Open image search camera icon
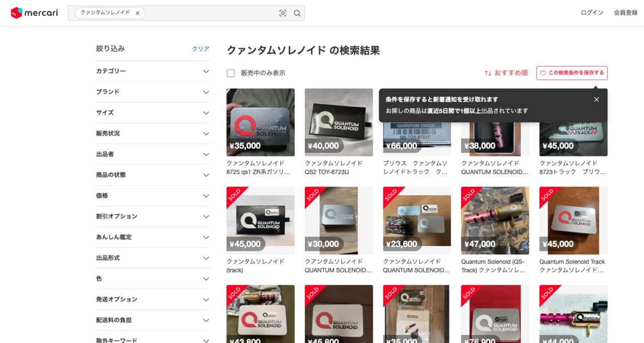 point(283,13)
